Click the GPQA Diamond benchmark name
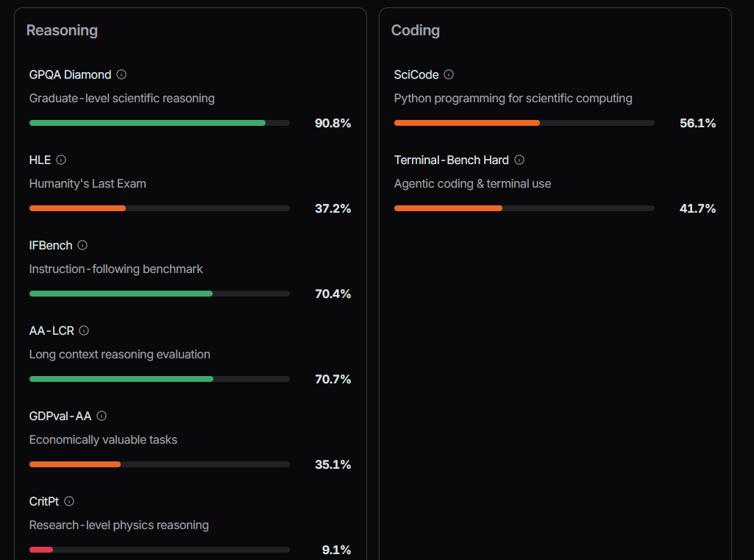The height and width of the screenshot is (560, 754). tap(70, 74)
